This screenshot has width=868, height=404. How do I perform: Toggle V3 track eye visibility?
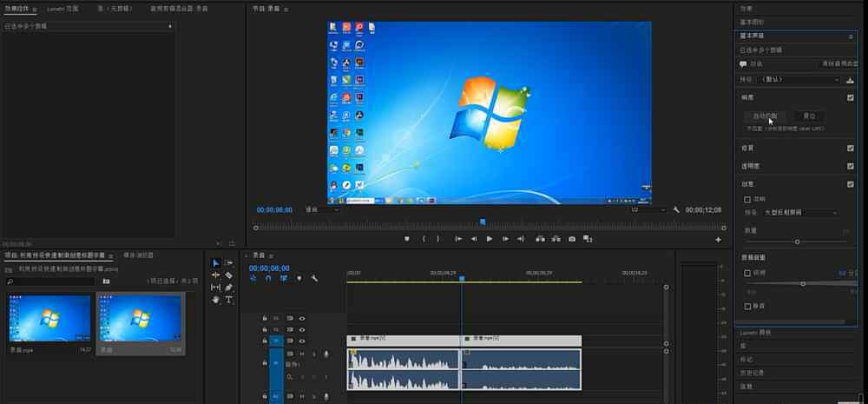coord(302,319)
